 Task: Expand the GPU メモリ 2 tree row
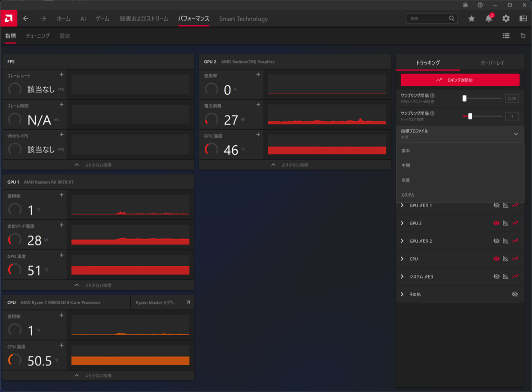tap(402, 241)
